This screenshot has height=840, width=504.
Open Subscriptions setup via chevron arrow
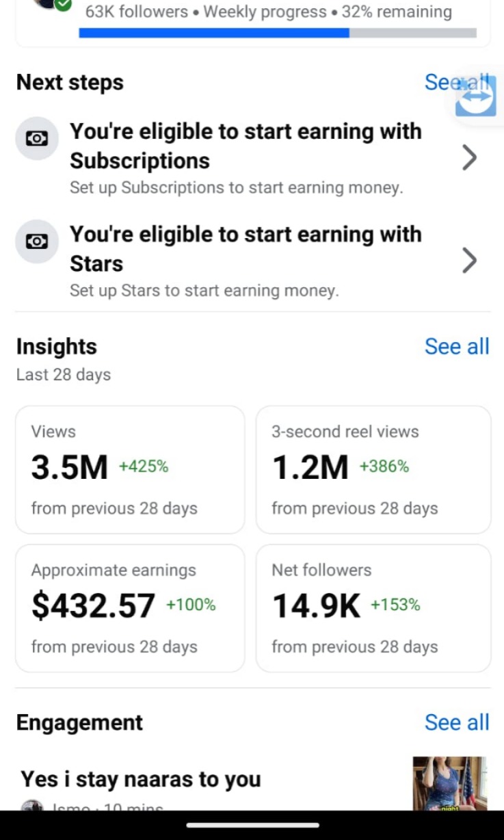[469, 158]
